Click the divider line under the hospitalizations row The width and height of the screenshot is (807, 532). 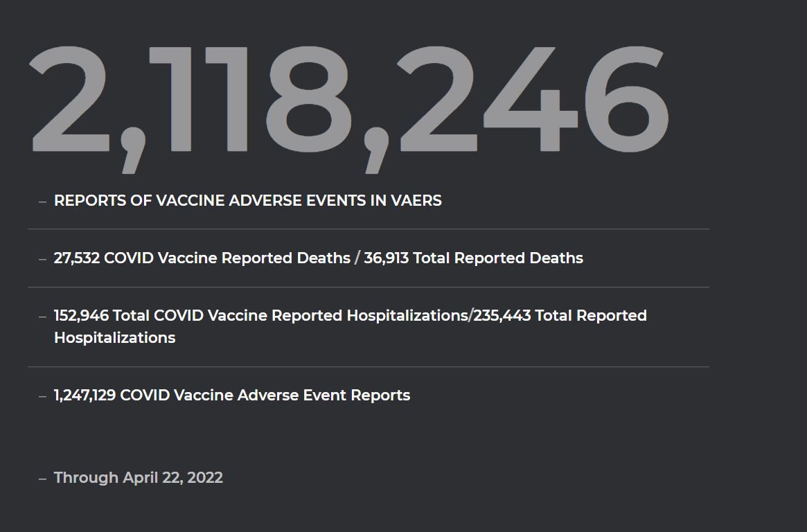tap(369, 367)
